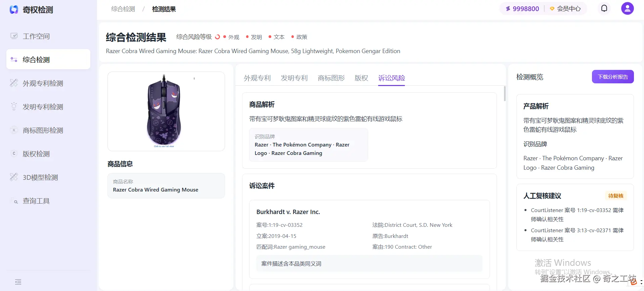Switch to the 商标图形 tab
This screenshot has width=644, height=291.
(331, 78)
